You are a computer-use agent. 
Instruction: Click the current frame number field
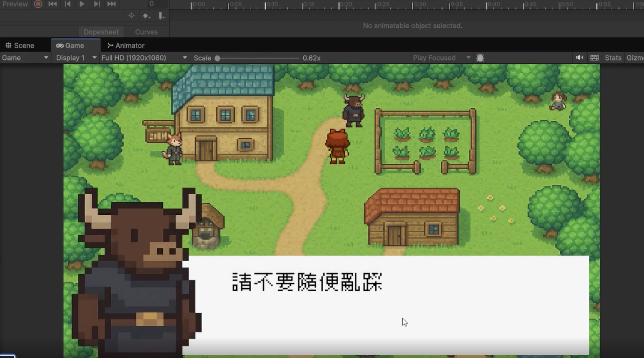point(157,4)
